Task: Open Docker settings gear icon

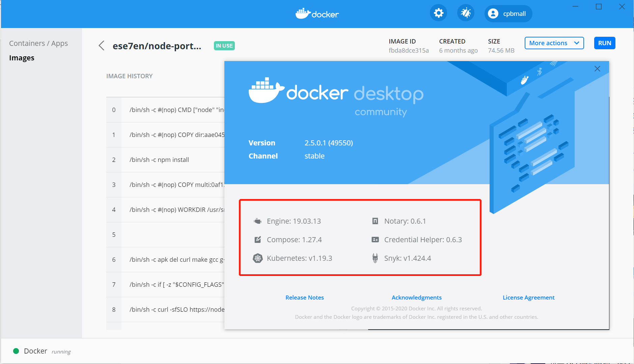Action: click(438, 13)
